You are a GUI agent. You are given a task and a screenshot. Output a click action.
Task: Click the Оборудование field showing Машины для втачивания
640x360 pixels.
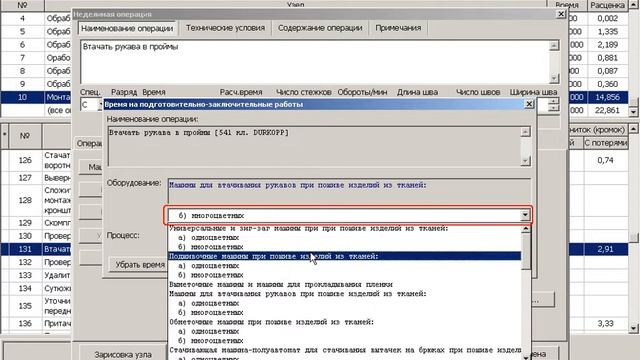349,190
